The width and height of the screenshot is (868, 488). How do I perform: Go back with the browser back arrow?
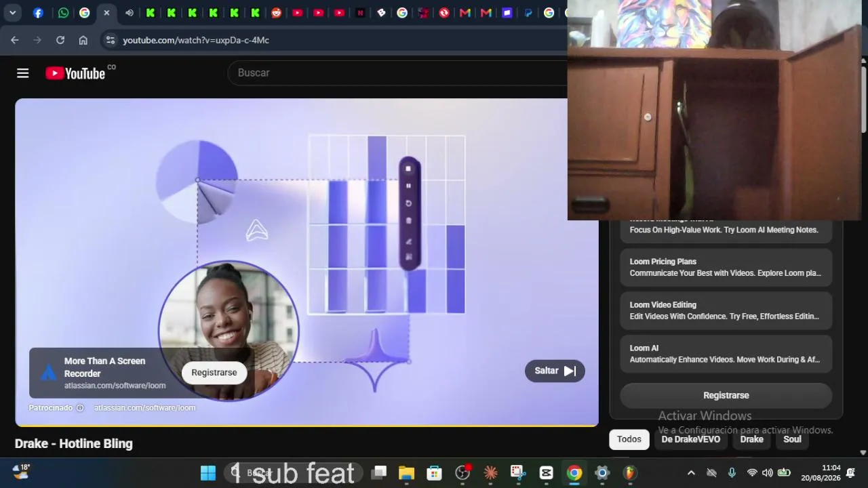pos(15,40)
